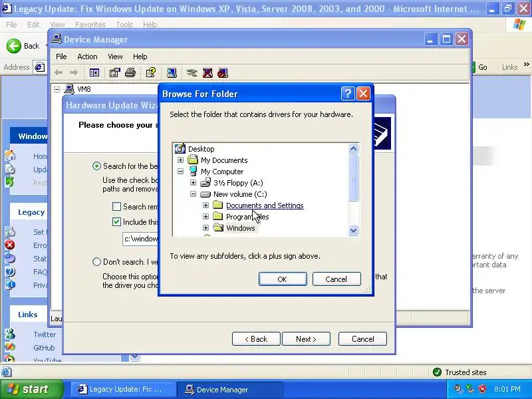This screenshot has height=399, width=532.
Task: Collapse the New volume (C:) node
Action: coord(193,194)
